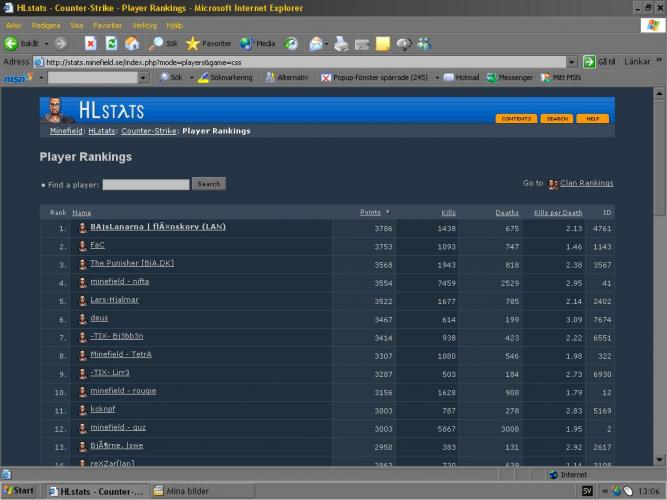This screenshot has width=667, height=500.
Task: Expand the Back button history arrow
Action: 46,44
